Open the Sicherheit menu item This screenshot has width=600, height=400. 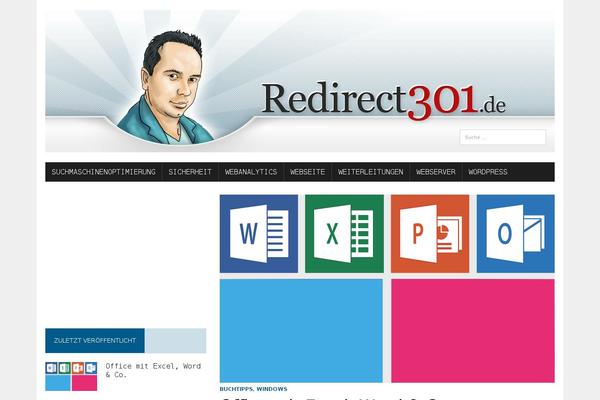(x=190, y=172)
